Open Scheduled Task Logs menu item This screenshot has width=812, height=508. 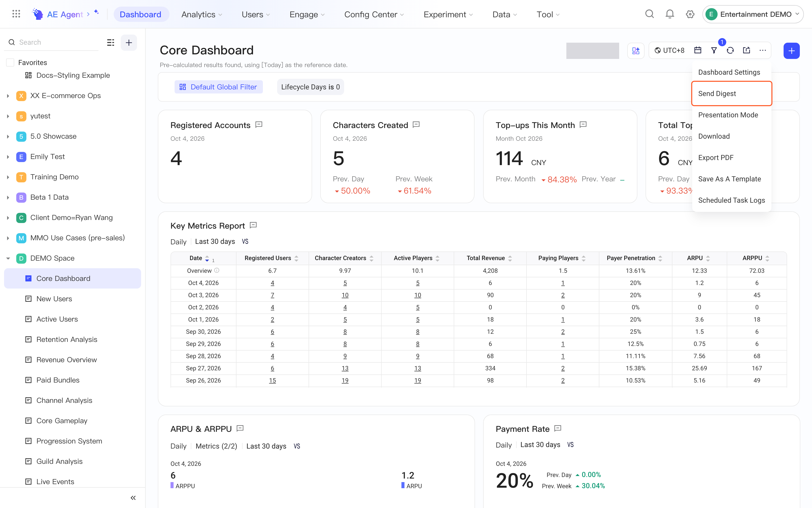pyautogui.click(x=732, y=200)
